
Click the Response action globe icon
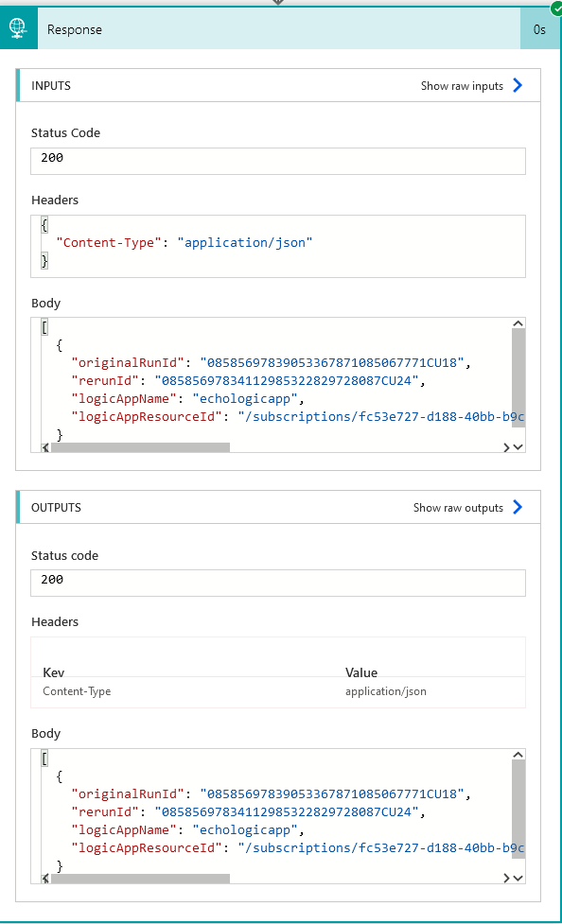pyautogui.click(x=18, y=29)
